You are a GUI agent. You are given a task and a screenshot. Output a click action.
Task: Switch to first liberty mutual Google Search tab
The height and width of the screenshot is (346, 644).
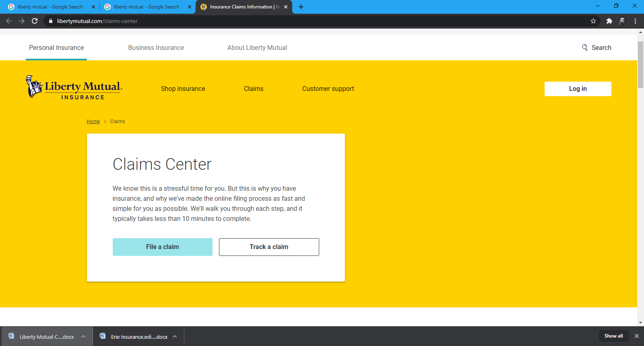50,7
